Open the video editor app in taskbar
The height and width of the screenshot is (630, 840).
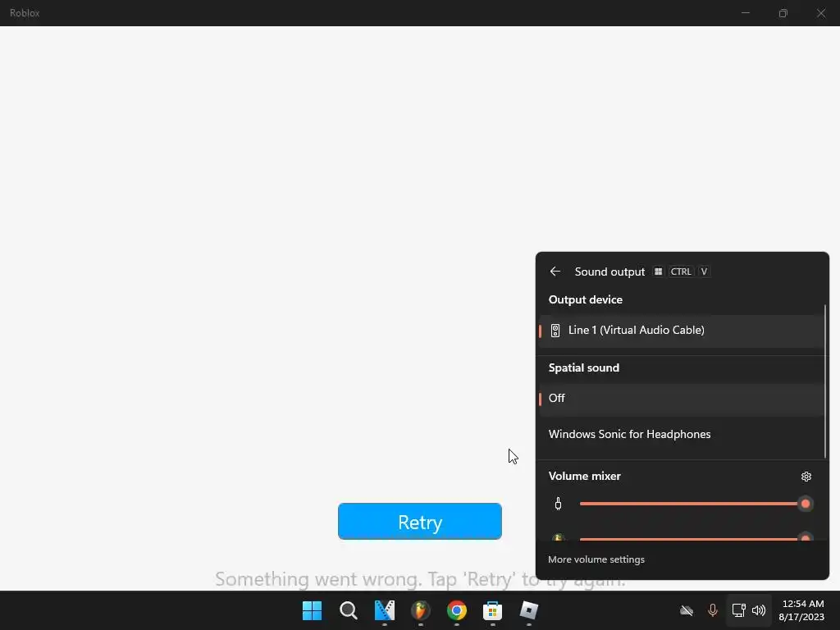pos(385,610)
